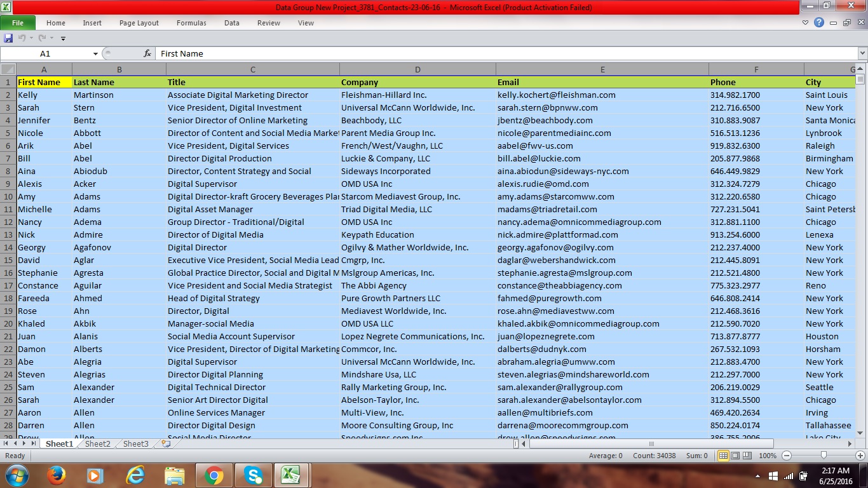Select column A header
Viewport: 868px width, 488px height.
(44, 69)
